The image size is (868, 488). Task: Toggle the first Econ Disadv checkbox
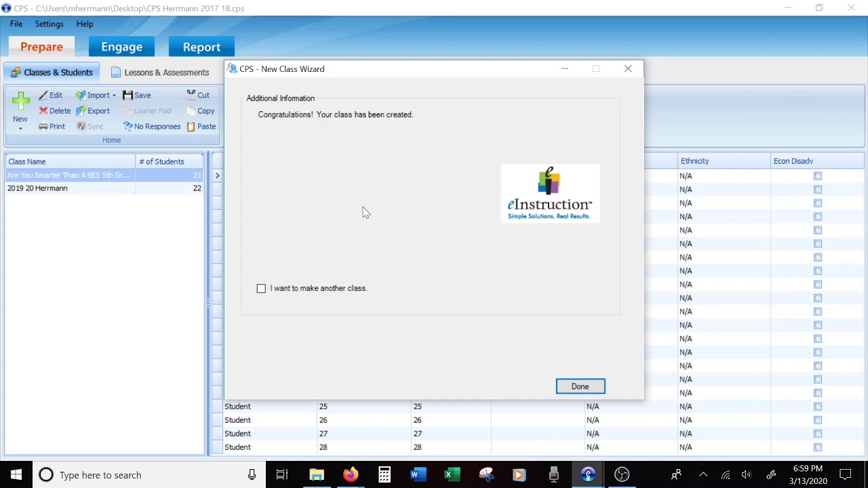pyautogui.click(x=818, y=176)
